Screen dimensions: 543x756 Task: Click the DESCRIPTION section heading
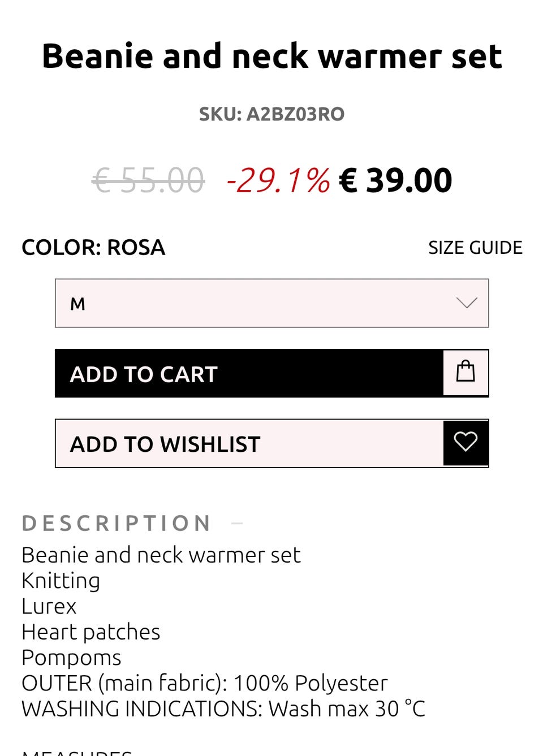(116, 524)
